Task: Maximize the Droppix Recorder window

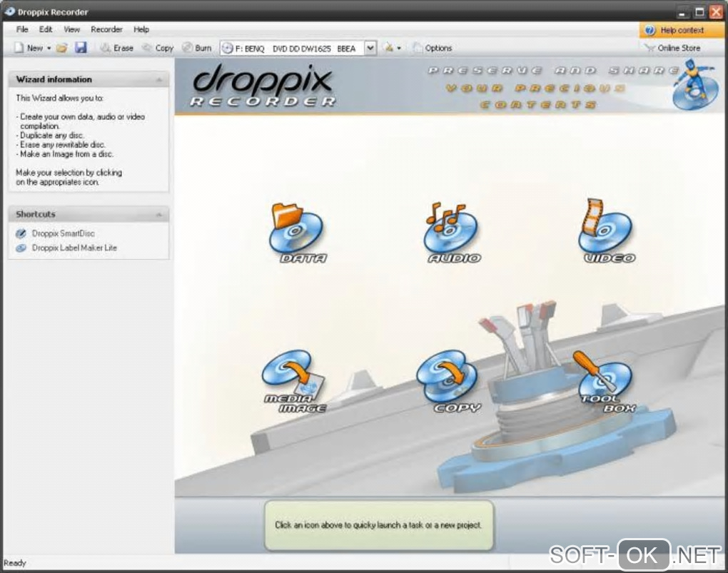Action: pyautogui.click(x=699, y=13)
